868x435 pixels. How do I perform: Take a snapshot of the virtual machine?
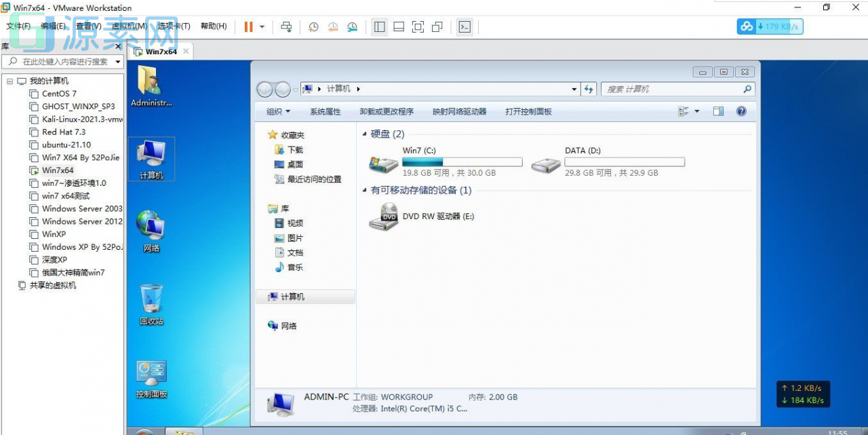[x=313, y=27]
